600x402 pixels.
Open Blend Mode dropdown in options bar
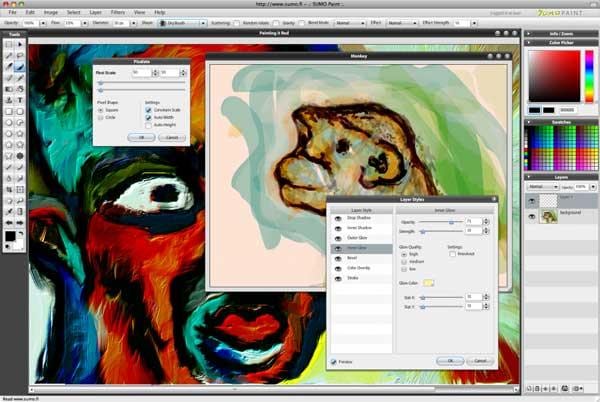(x=350, y=23)
